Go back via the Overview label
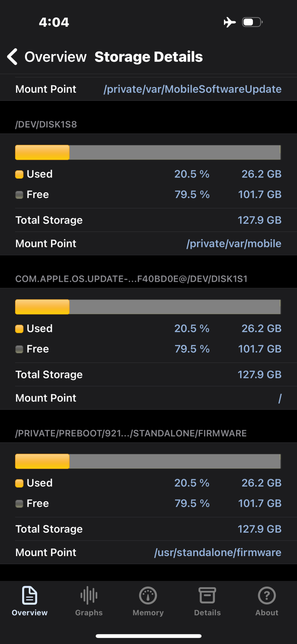Image resolution: width=297 pixels, height=644 pixels. (x=55, y=57)
